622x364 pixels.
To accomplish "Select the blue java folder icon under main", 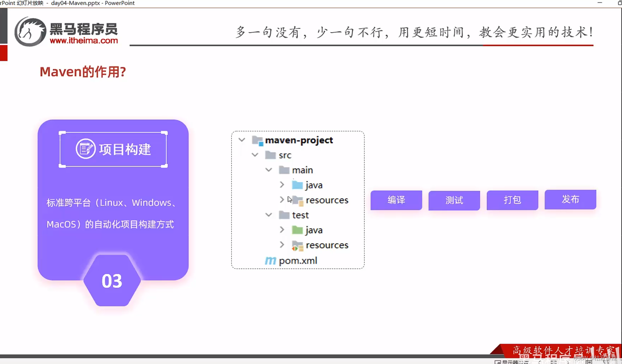I will [298, 185].
